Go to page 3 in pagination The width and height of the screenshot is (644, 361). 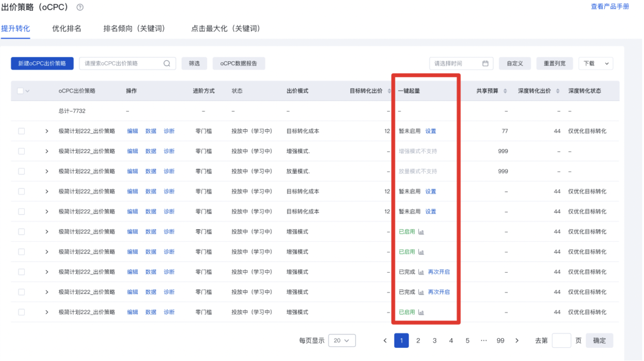[434, 340]
